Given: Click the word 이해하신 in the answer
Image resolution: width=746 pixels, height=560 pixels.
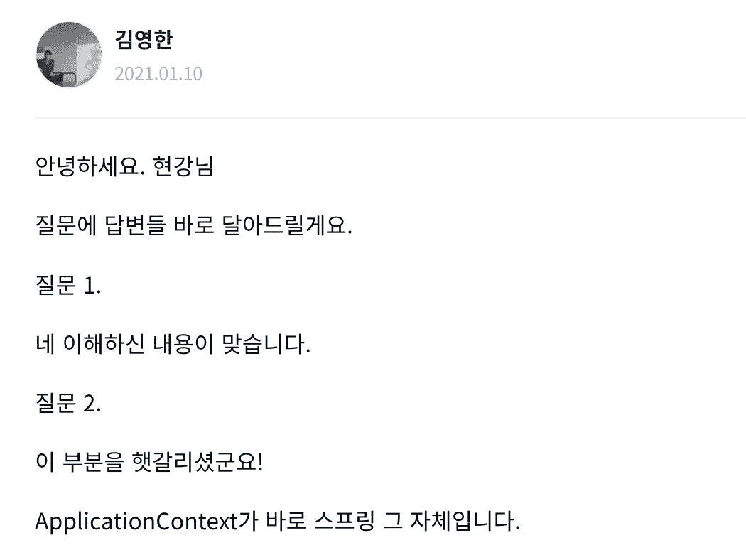Looking at the screenshot, I should click(x=104, y=344).
